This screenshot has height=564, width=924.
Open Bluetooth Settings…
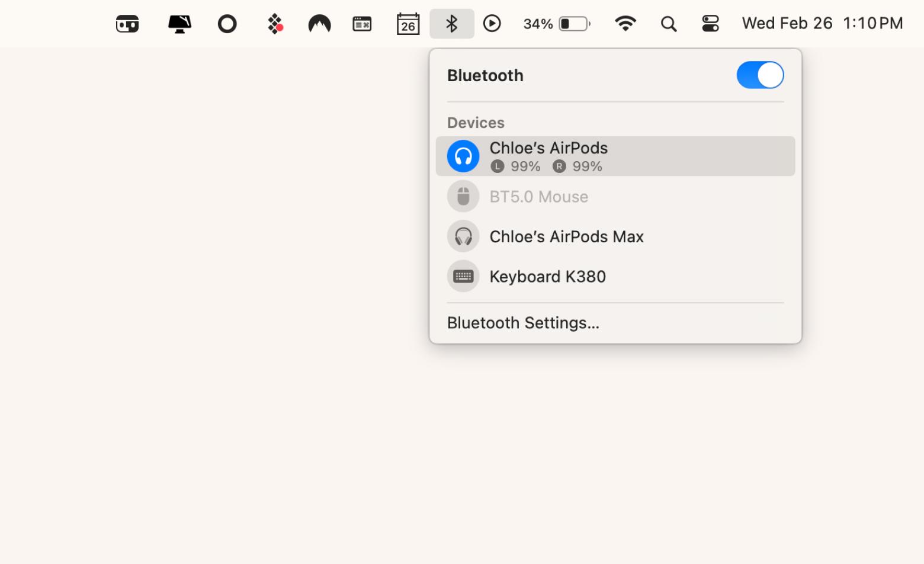523,323
